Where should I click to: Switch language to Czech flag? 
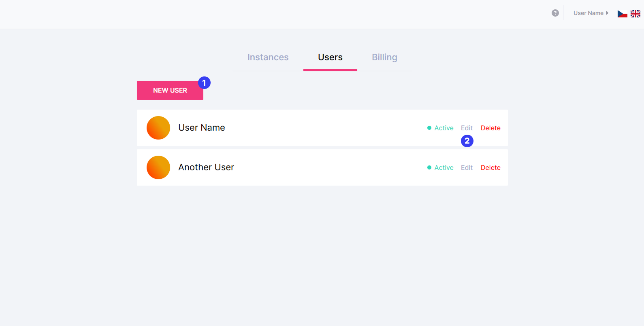coord(623,14)
